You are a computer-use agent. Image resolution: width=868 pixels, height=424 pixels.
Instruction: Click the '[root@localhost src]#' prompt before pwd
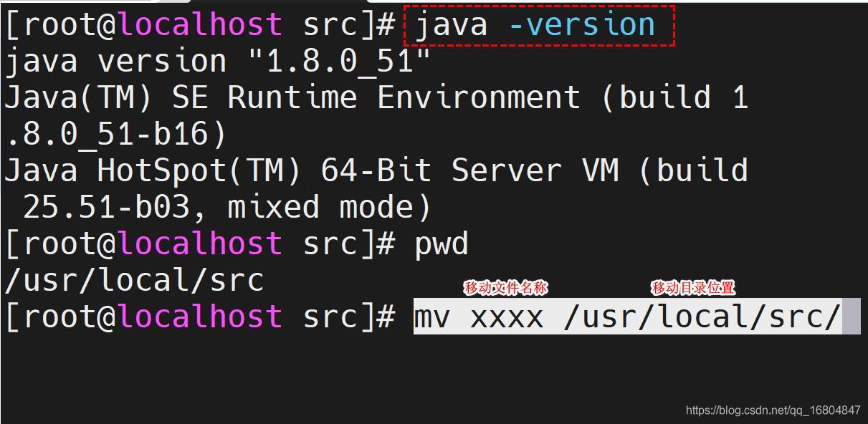point(200,245)
